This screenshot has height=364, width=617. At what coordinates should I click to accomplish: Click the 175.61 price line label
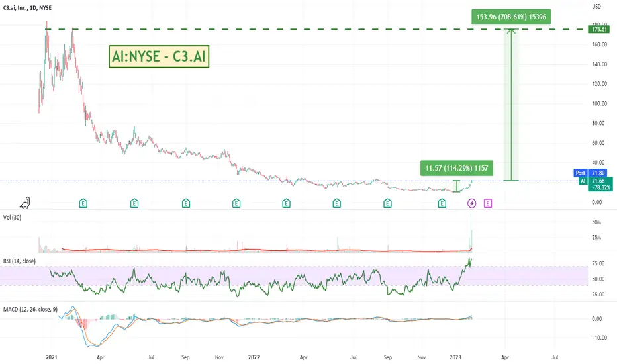(599, 30)
